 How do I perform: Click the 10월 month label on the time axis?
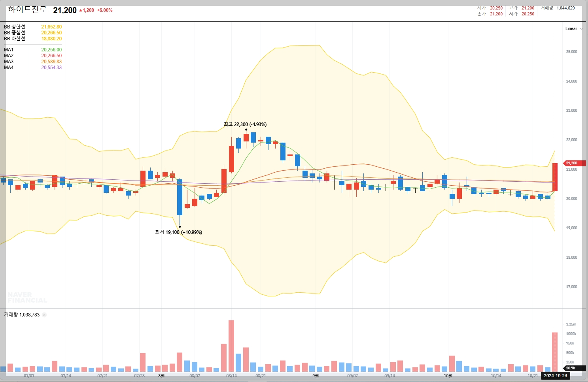(448, 376)
